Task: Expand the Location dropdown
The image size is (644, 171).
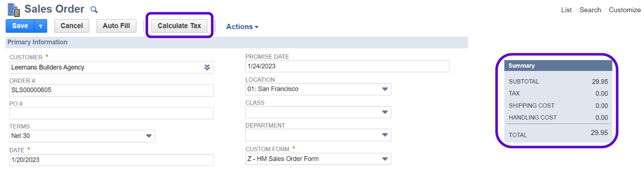Action: click(x=385, y=89)
